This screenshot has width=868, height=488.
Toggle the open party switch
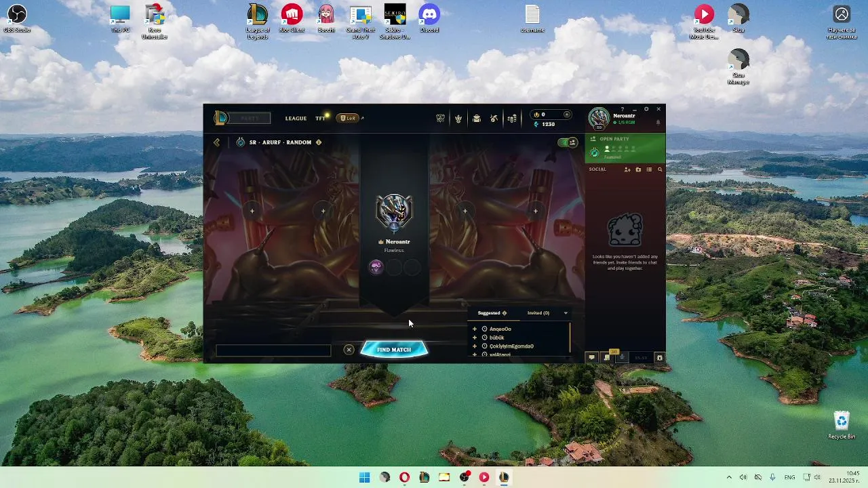coord(567,142)
